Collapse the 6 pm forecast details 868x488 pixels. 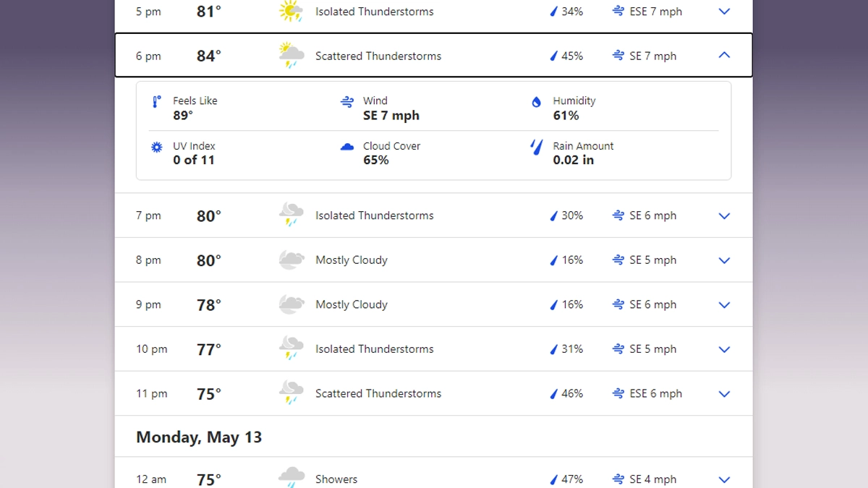pos(724,55)
